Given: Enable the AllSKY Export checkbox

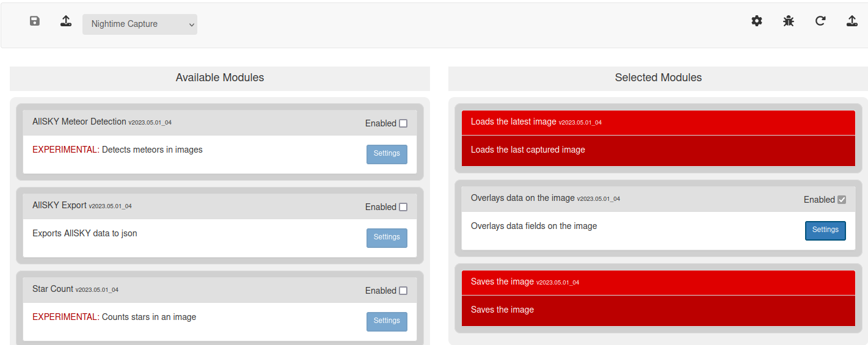Looking at the screenshot, I should [403, 207].
